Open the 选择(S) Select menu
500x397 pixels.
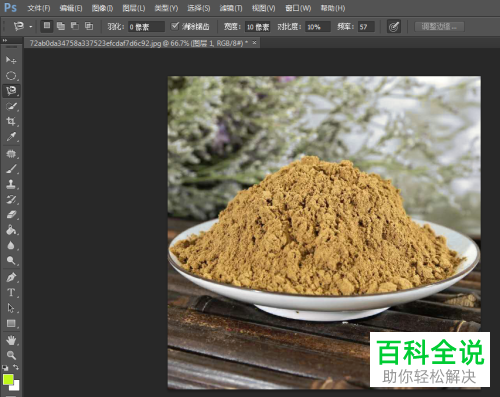(199, 8)
